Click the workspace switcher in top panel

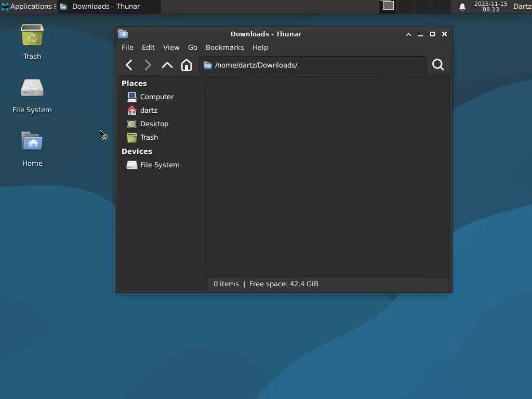[415, 6]
